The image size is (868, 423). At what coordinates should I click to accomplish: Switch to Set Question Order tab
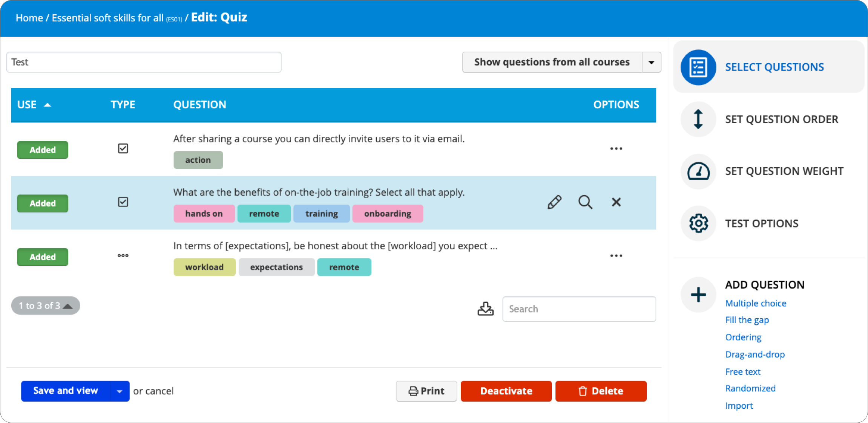pos(781,119)
